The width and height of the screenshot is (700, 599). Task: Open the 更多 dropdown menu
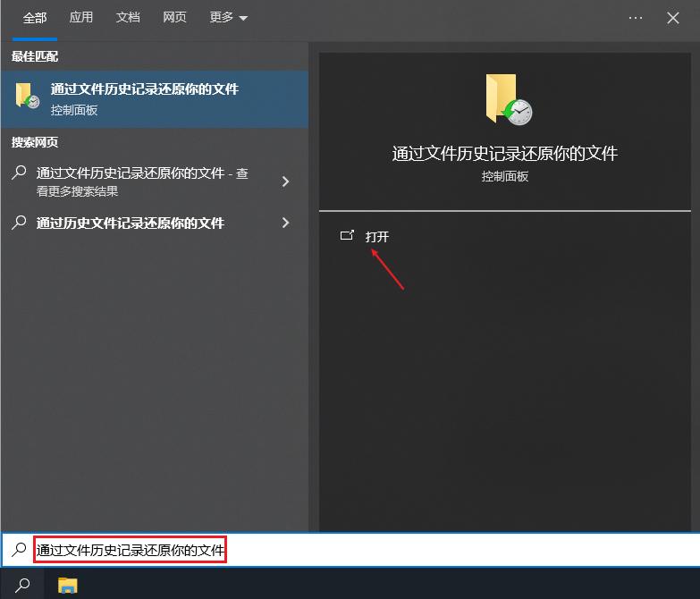[x=228, y=17]
